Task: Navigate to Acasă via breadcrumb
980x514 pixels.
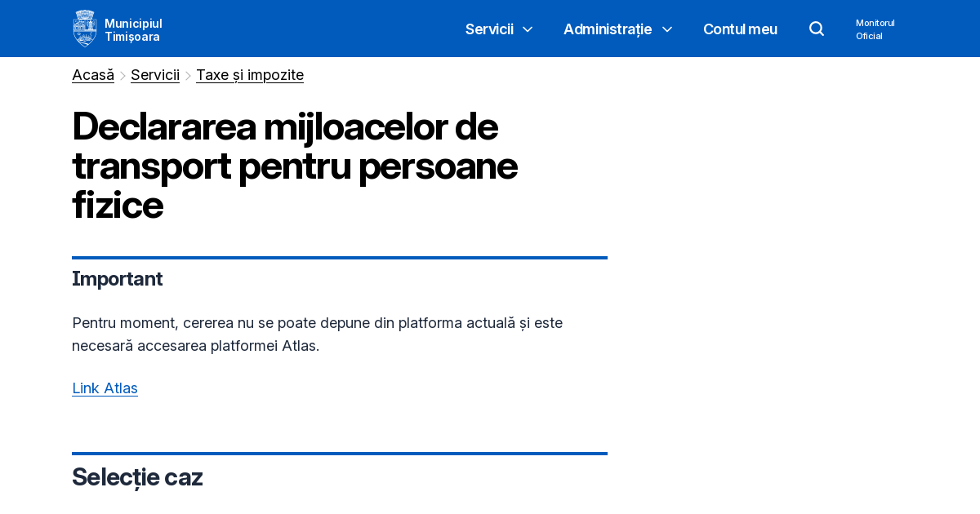Action: pos(92,74)
